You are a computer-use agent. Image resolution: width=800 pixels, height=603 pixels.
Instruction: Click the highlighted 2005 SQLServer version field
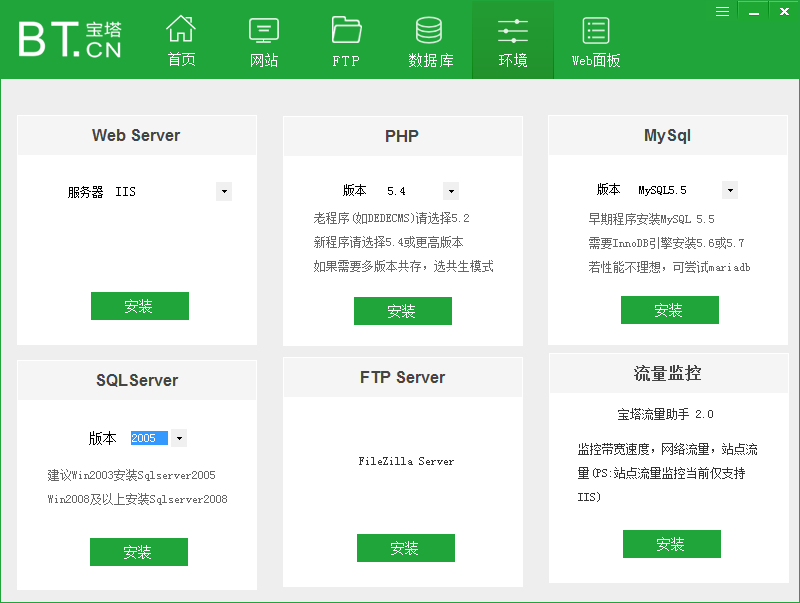[149, 438]
